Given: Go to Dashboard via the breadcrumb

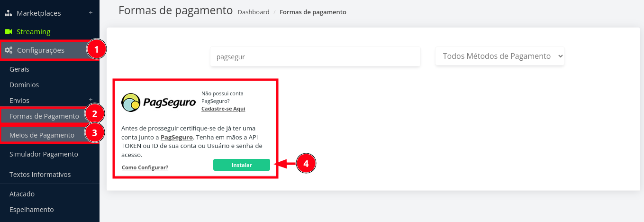Looking at the screenshot, I should coord(254,12).
